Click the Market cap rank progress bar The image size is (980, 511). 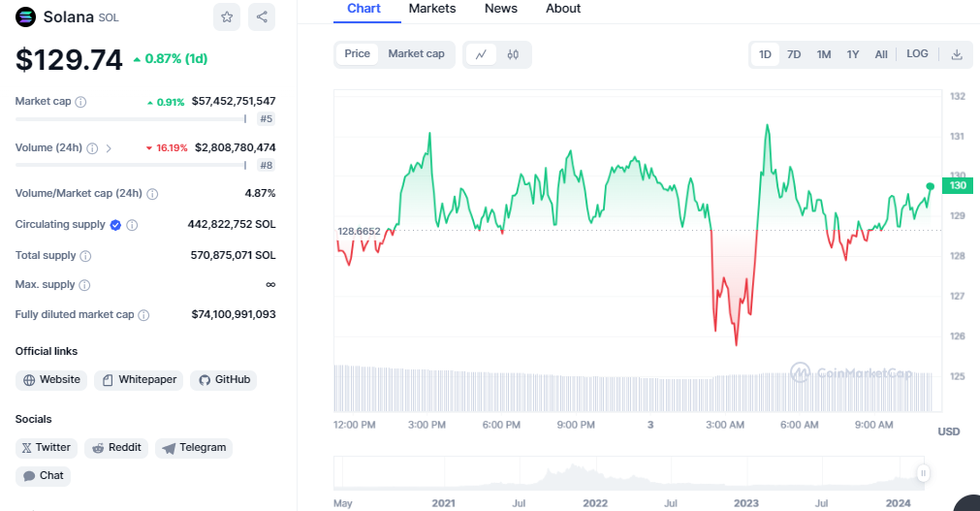coord(131,119)
